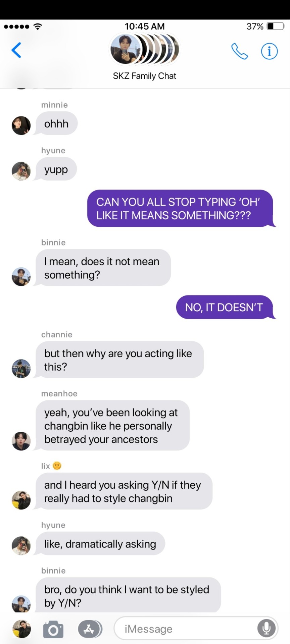Tap lix's profile picture
This screenshot has height=644, width=290.
pos(21,500)
